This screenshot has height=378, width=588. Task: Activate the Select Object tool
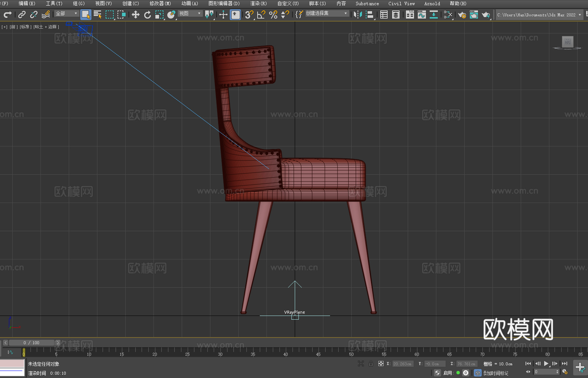(86, 14)
